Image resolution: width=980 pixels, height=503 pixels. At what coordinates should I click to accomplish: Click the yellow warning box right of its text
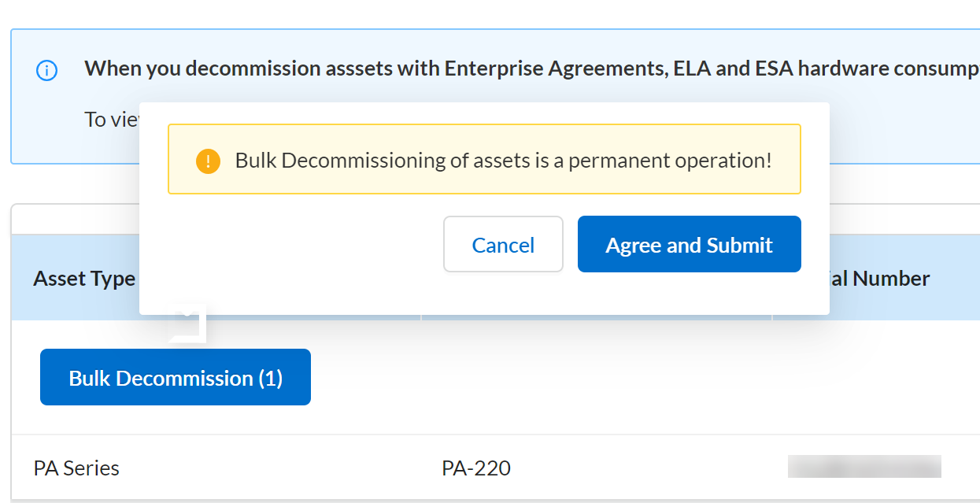point(786,160)
